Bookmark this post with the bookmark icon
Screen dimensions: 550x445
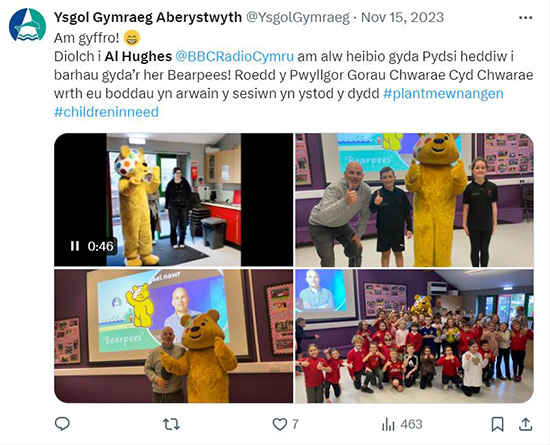click(497, 424)
